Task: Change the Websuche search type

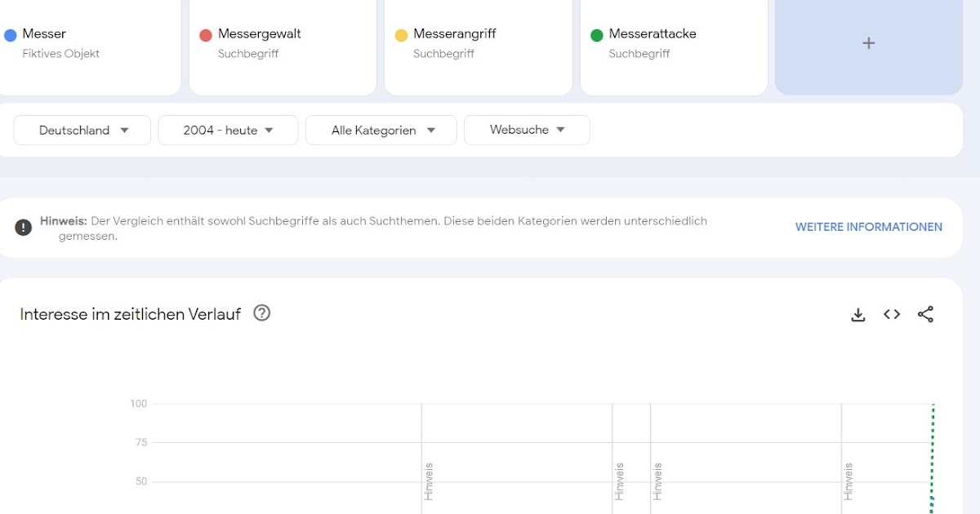Action: tap(527, 130)
